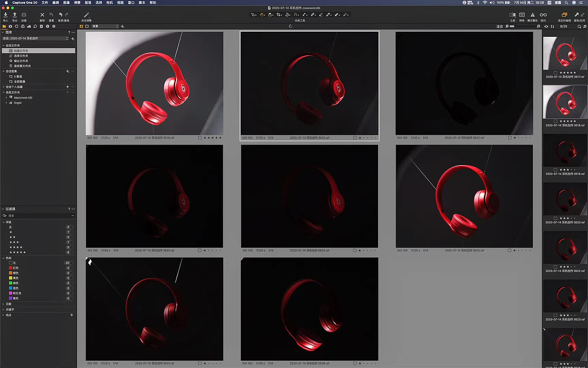Switch to single image viewer icon
This screenshot has height=368, width=588.
click(87, 26)
